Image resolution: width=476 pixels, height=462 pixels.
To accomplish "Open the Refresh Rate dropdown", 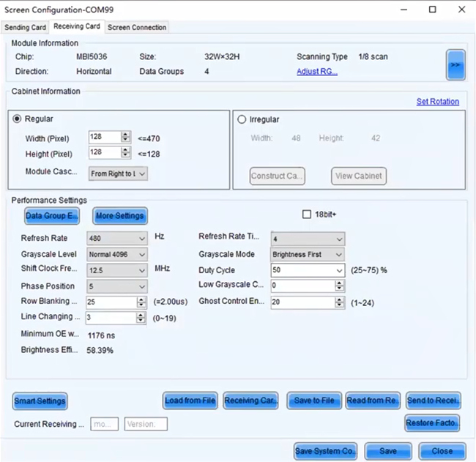I will tap(141, 238).
